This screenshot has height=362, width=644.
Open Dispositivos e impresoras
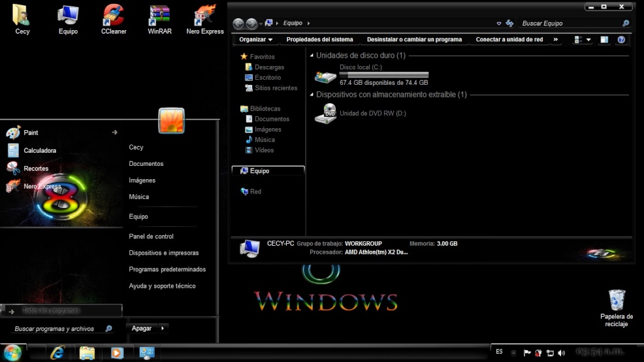pyautogui.click(x=164, y=253)
